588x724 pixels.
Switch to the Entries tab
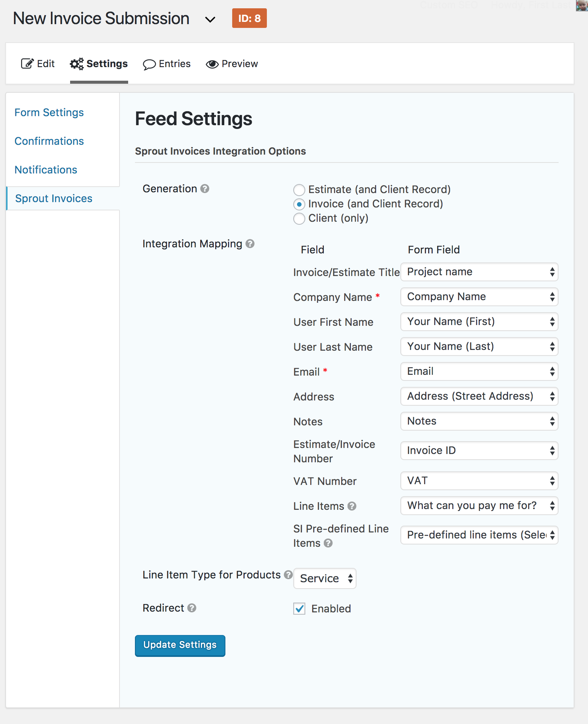point(167,64)
